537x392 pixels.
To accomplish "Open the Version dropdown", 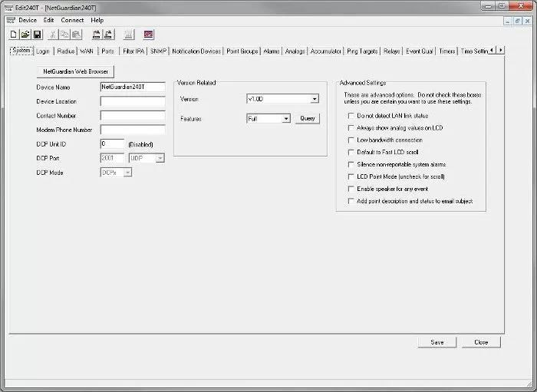I will [314, 99].
